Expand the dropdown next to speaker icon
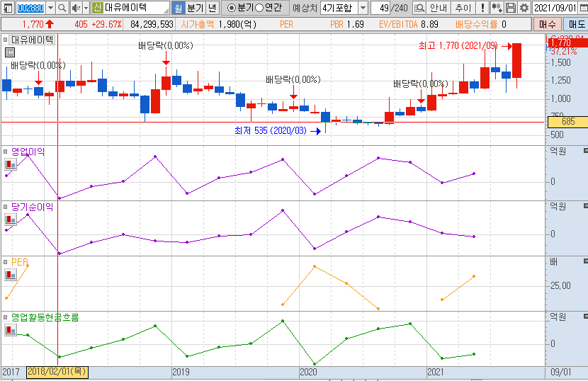The height and width of the screenshot is (381, 588). [86, 8]
